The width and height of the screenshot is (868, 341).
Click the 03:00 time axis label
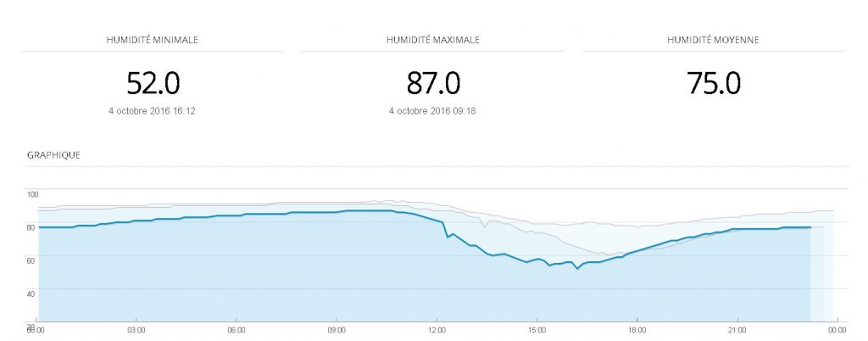click(136, 329)
